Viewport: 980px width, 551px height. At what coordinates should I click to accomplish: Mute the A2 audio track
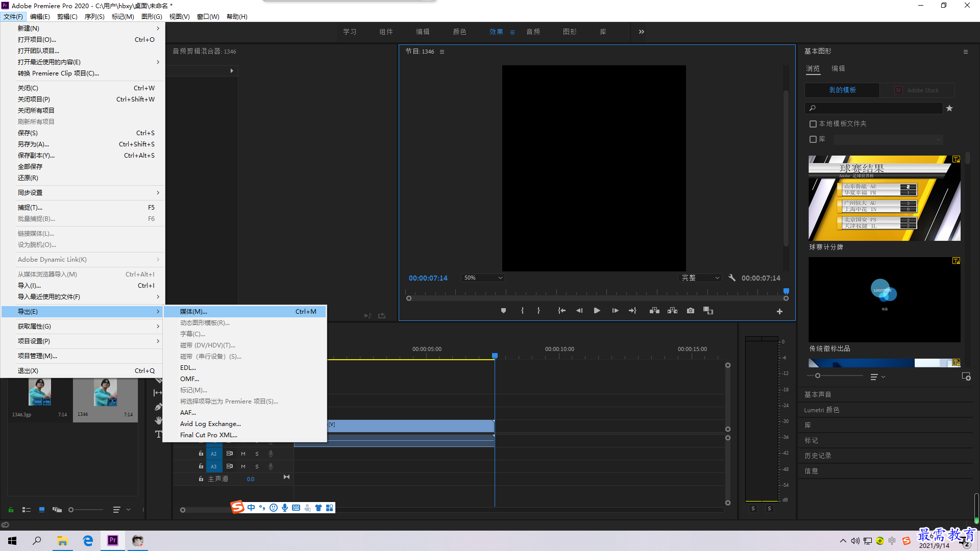click(243, 454)
